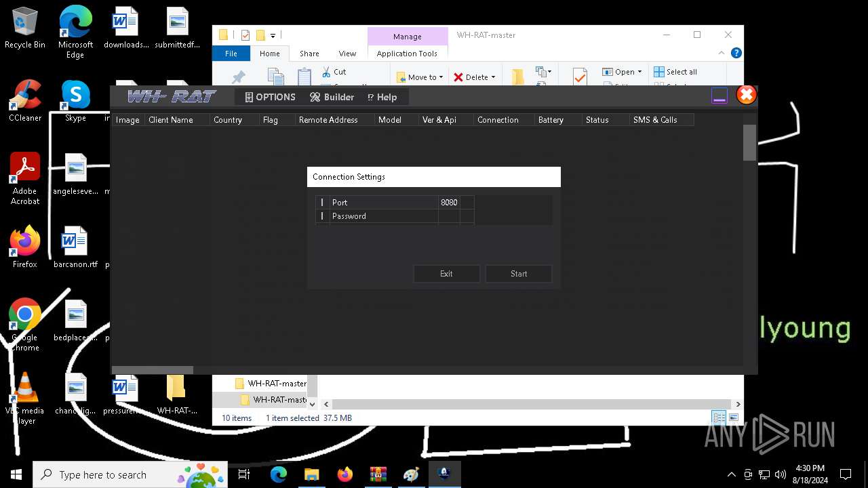The height and width of the screenshot is (488, 868).
Task: Click the Flag column header
Action: pyautogui.click(x=277, y=120)
